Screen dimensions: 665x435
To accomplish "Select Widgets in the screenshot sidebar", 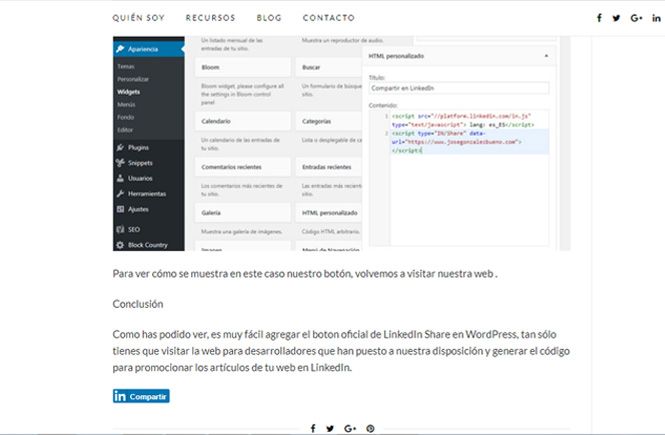I will (x=129, y=92).
